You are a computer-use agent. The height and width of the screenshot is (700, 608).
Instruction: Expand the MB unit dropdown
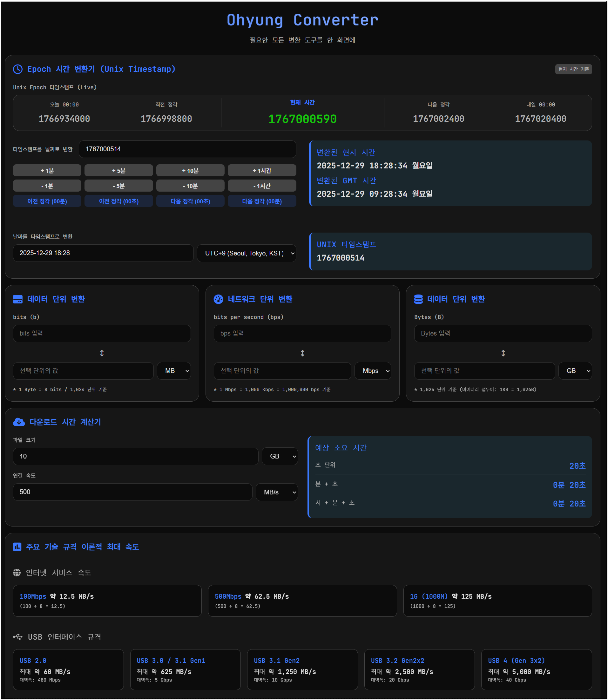[174, 371]
